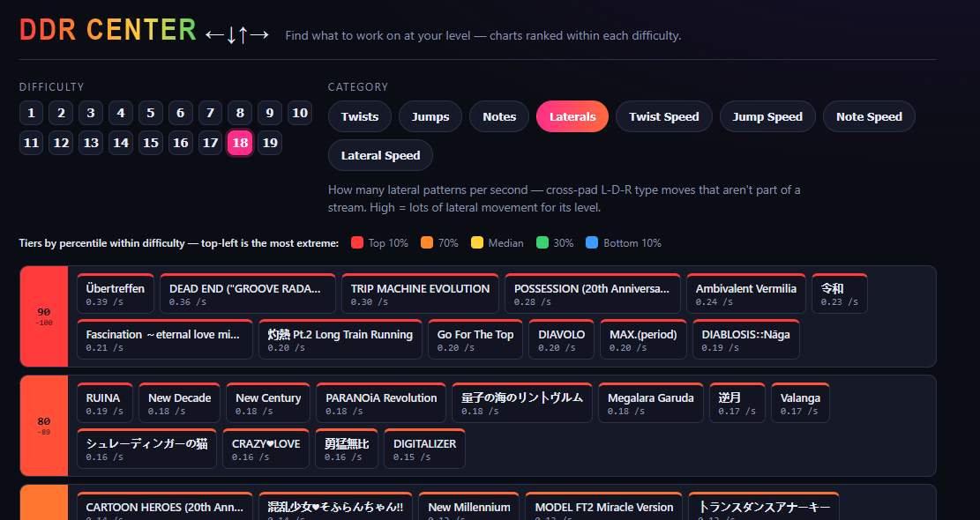Open the Übertreffen chart card
Image resolution: width=980 pixels, height=520 pixels.
click(116, 293)
